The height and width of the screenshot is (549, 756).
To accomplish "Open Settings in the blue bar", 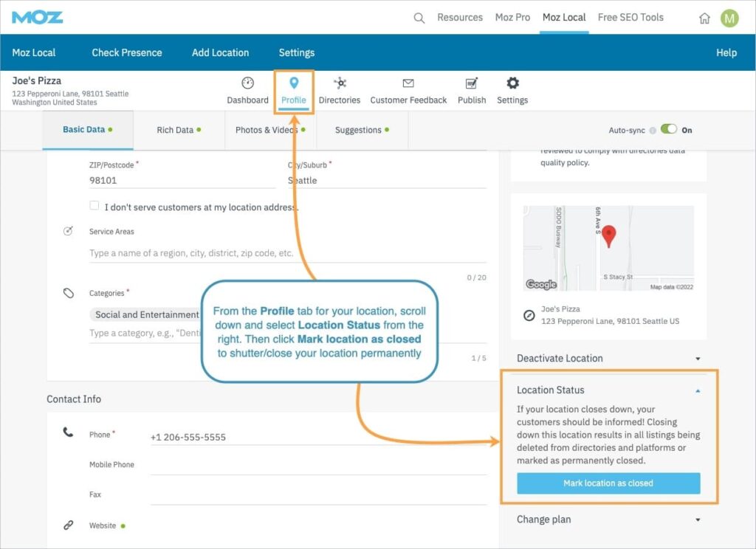I will click(x=297, y=52).
